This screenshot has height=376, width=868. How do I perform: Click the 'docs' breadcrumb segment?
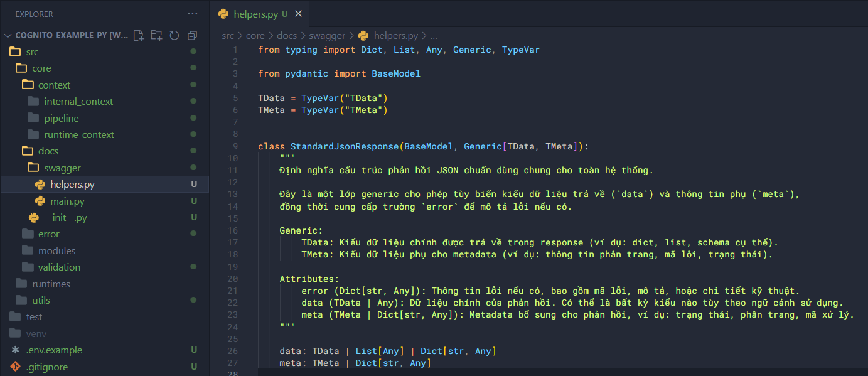point(287,36)
